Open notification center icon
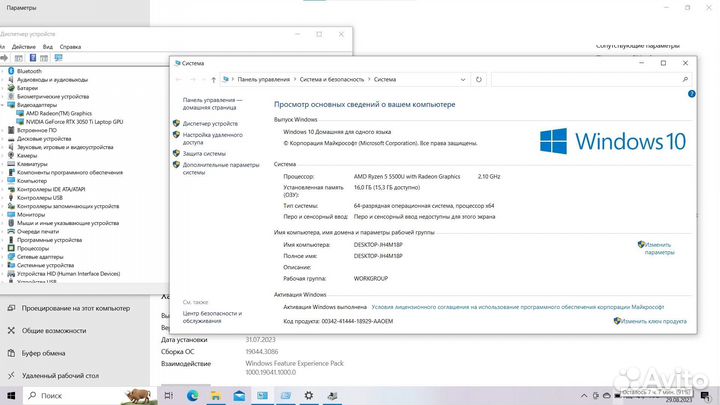 click(705, 395)
